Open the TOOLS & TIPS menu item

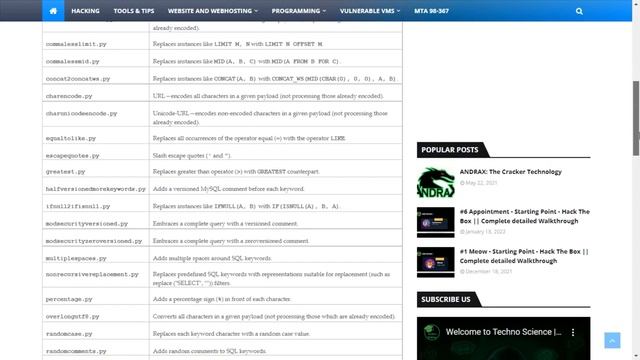[x=134, y=11]
